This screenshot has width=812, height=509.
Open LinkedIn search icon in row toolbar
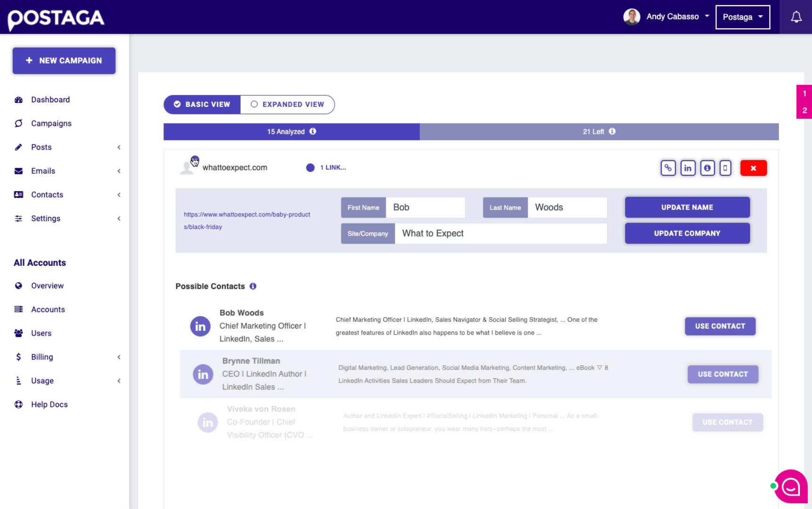pos(688,168)
